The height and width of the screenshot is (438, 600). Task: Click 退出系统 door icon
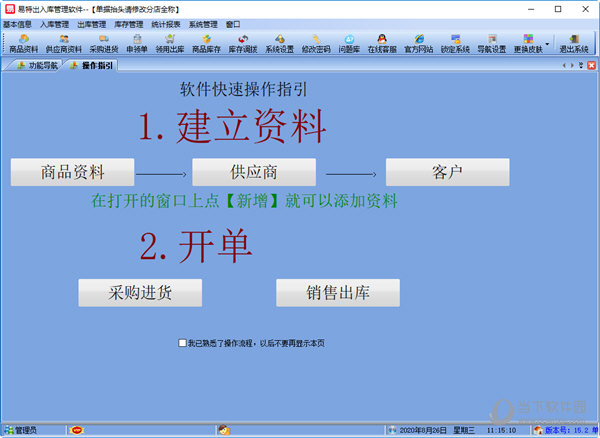[574, 39]
